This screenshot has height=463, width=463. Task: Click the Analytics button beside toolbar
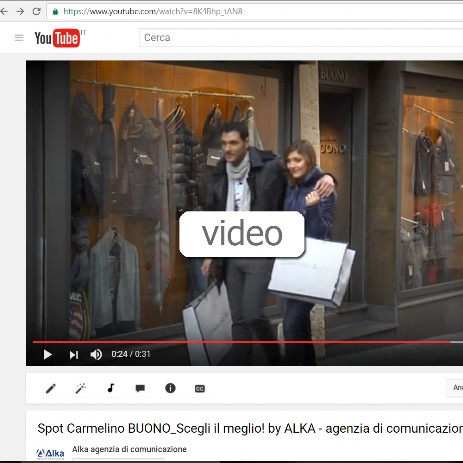pyautogui.click(x=455, y=388)
